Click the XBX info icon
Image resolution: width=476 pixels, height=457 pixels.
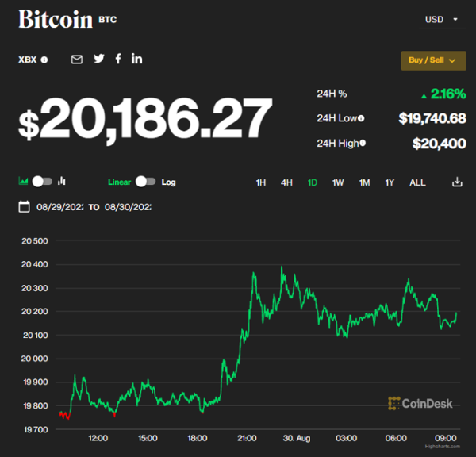click(x=44, y=60)
